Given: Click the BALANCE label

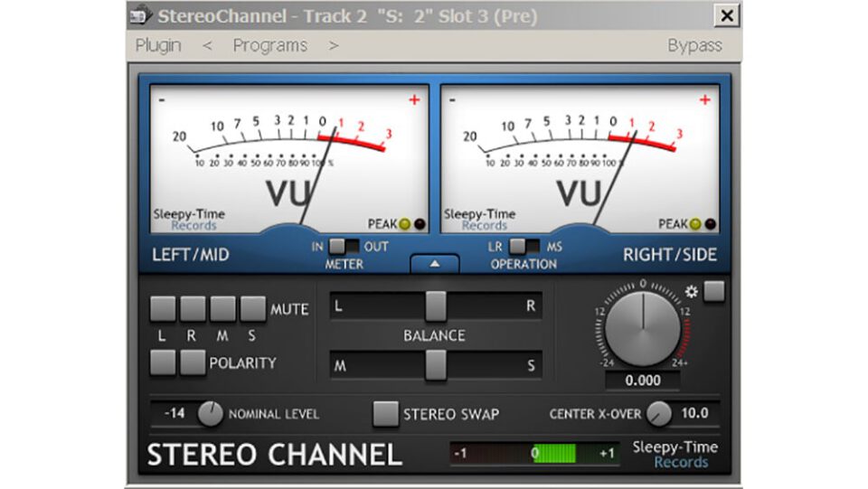Looking at the screenshot, I should 435,335.
